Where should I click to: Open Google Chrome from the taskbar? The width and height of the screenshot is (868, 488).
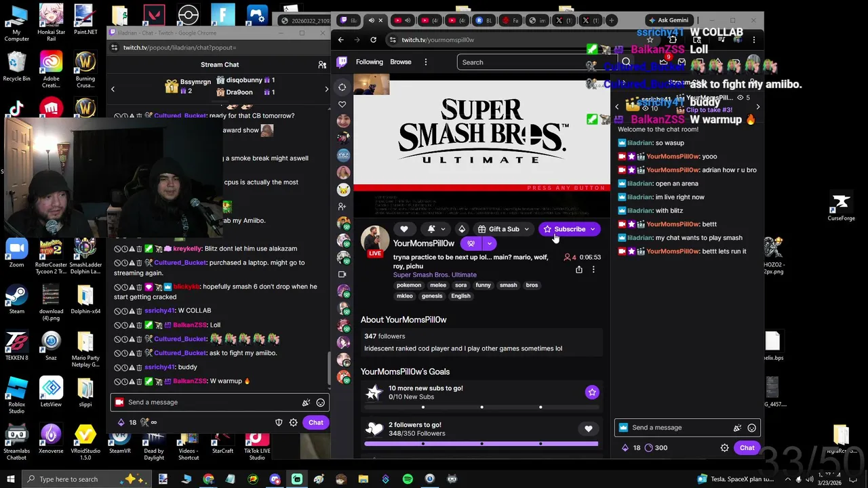(x=208, y=479)
